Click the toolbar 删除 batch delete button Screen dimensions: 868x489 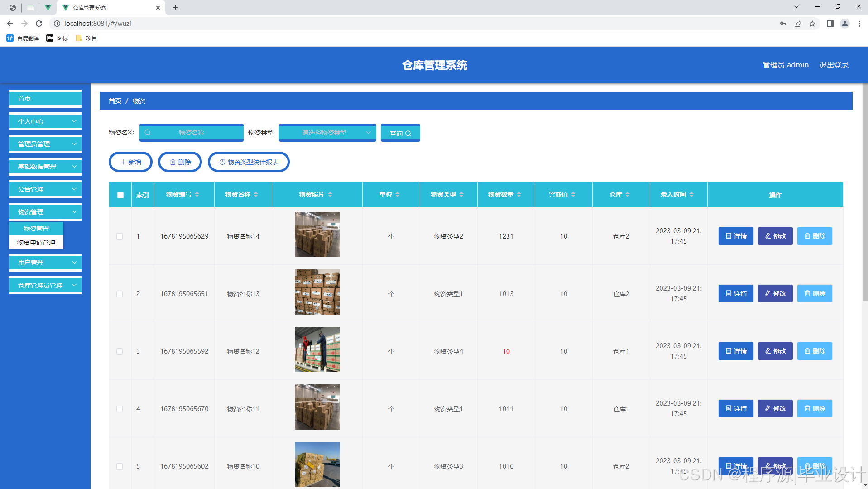point(180,162)
